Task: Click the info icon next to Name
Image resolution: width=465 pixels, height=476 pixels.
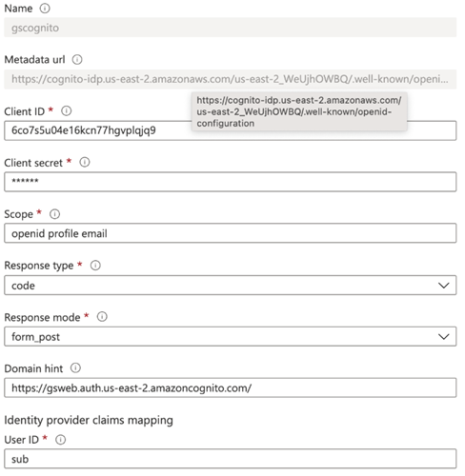Action: click(x=45, y=9)
